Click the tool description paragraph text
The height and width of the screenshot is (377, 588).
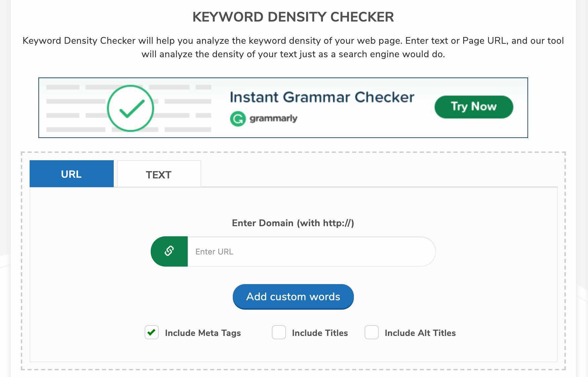coord(293,47)
